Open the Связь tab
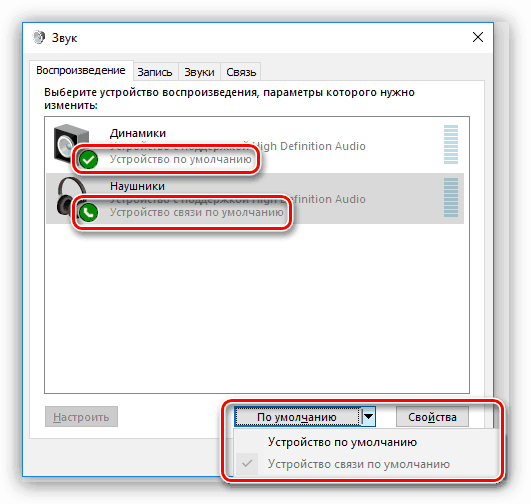 click(241, 72)
